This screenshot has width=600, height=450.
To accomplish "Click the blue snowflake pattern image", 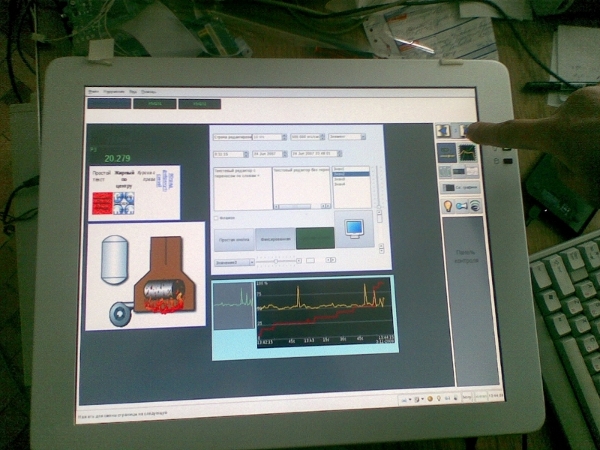I will coord(125,202).
